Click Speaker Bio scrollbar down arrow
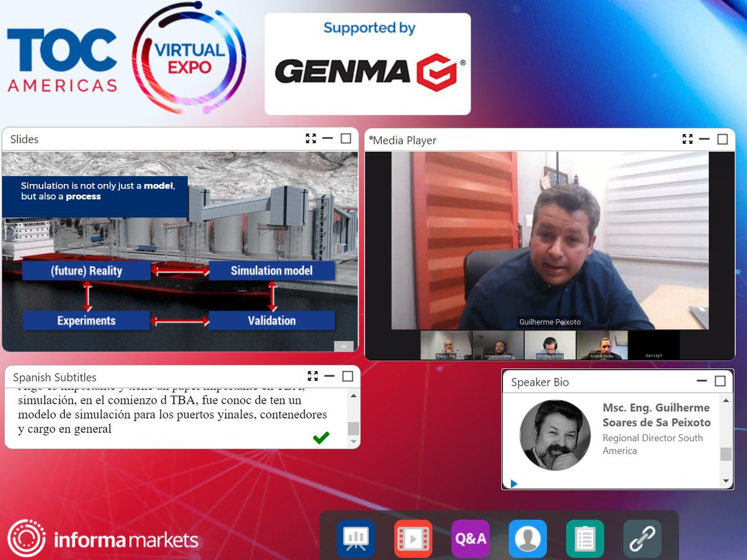The image size is (747, 560). pos(726,481)
